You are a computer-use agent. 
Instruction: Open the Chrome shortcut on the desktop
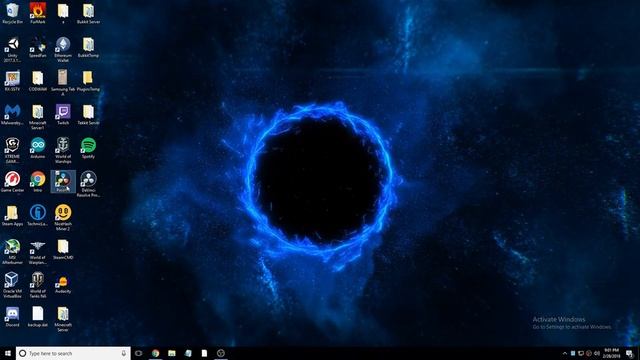[38, 182]
